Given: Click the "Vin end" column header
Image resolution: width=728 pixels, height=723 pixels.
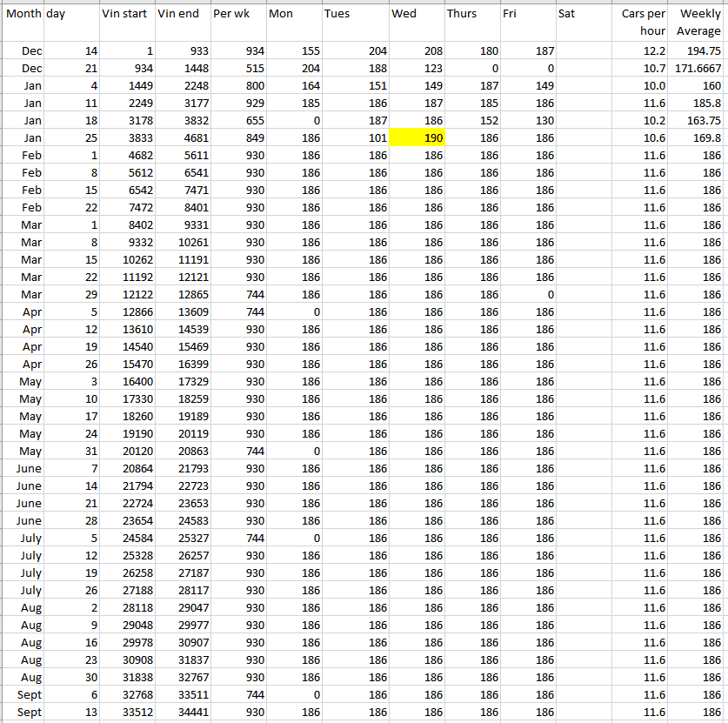Looking at the screenshot, I should coord(182,15).
